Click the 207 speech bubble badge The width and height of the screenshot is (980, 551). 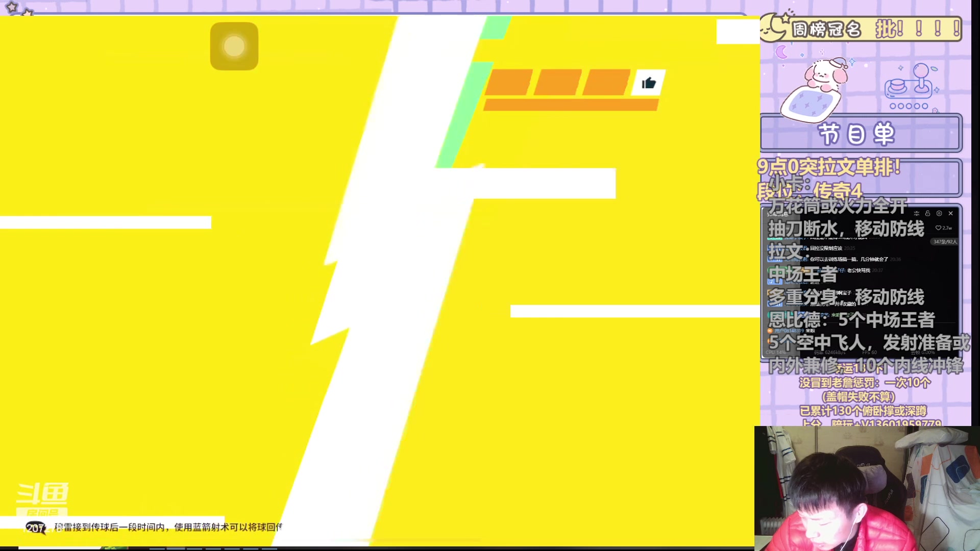(x=36, y=528)
